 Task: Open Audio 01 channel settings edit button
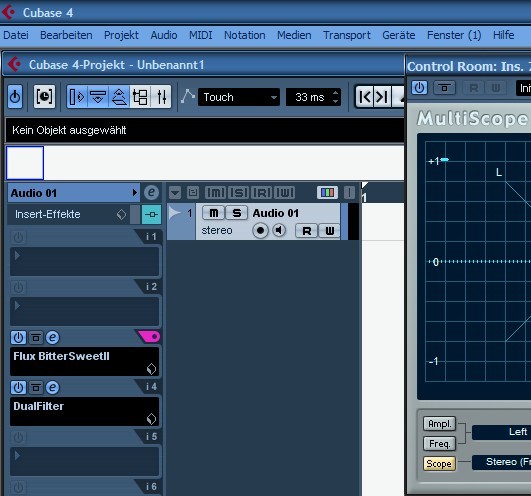[151, 192]
